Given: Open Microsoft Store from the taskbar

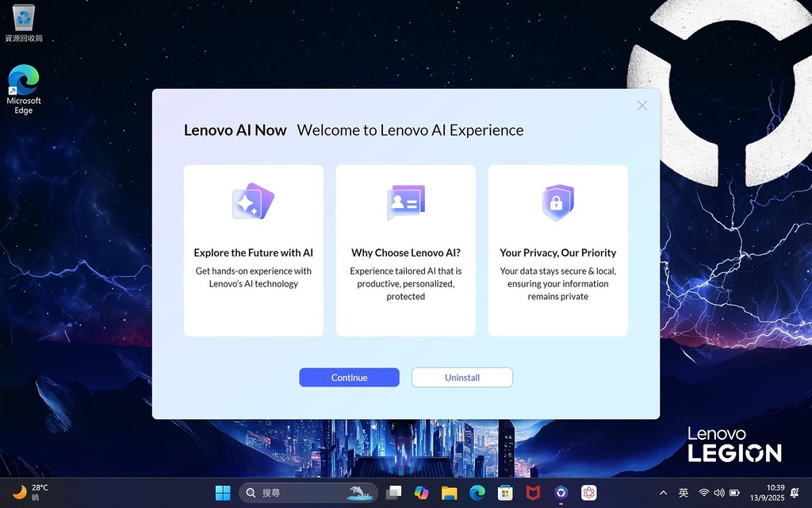Looking at the screenshot, I should point(505,492).
